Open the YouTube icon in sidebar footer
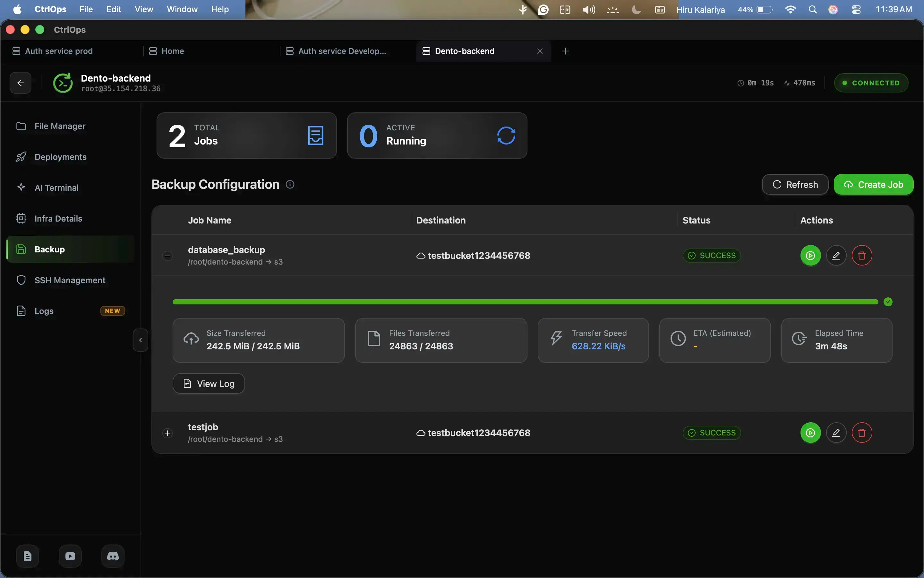Image resolution: width=924 pixels, height=578 pixels. pos(70,556)
